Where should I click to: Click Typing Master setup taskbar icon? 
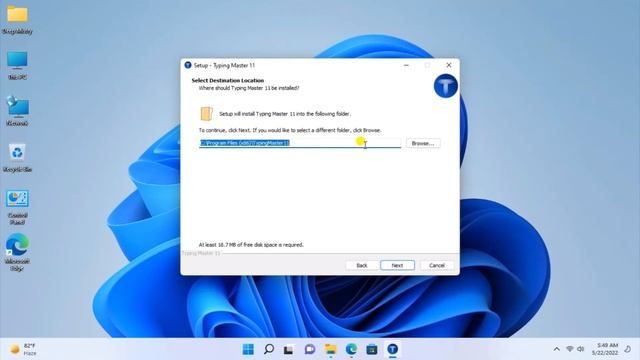(393, 349)
